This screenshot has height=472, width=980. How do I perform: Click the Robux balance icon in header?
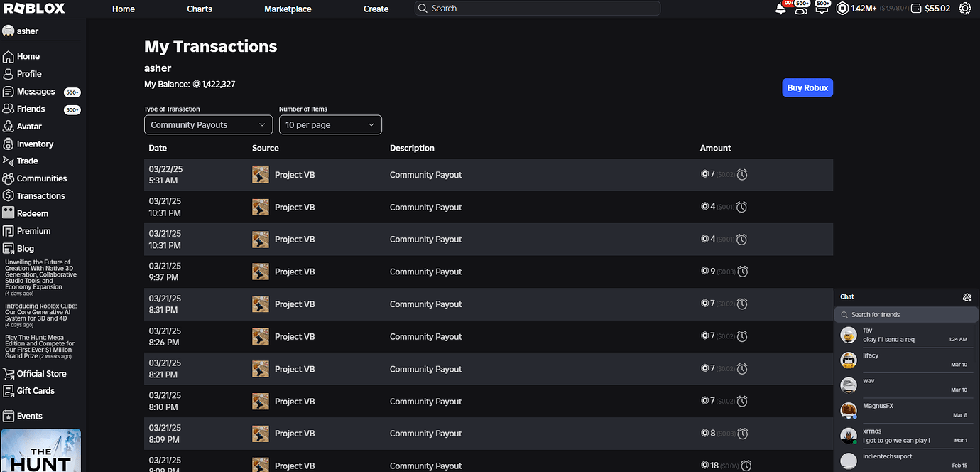point(842,9)
